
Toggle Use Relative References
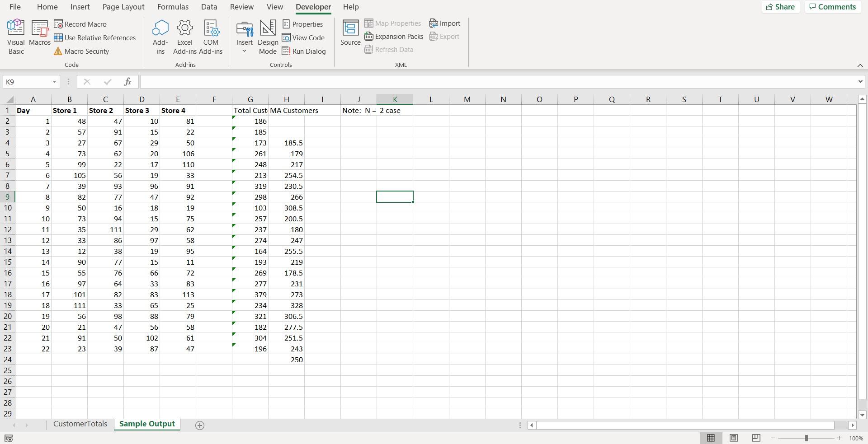95,38
